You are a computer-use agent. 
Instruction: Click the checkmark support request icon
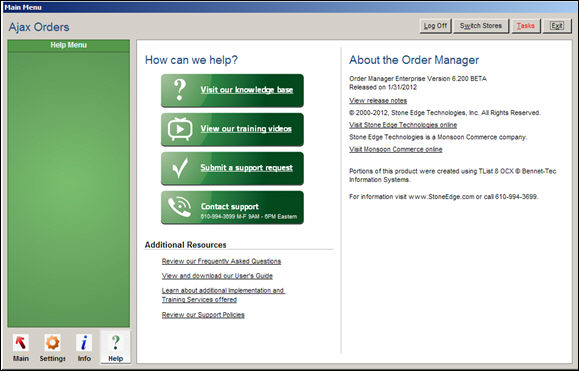tap(180, 168)
